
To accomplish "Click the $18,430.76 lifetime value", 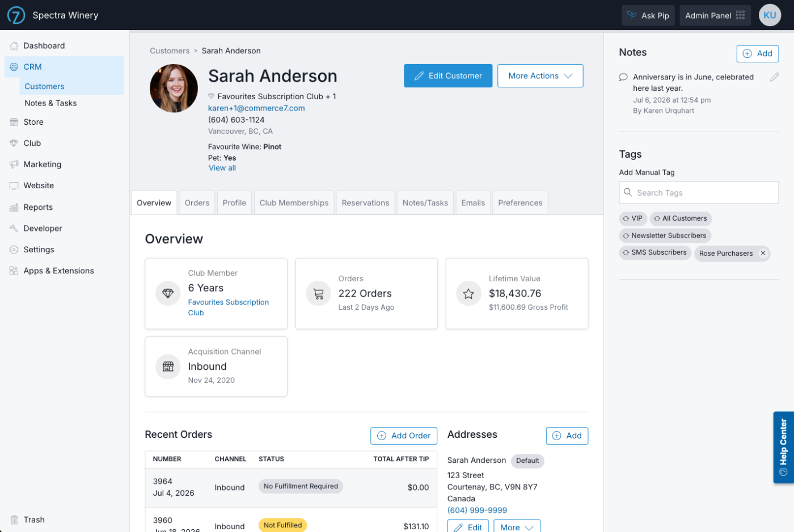I will [515, 294].
